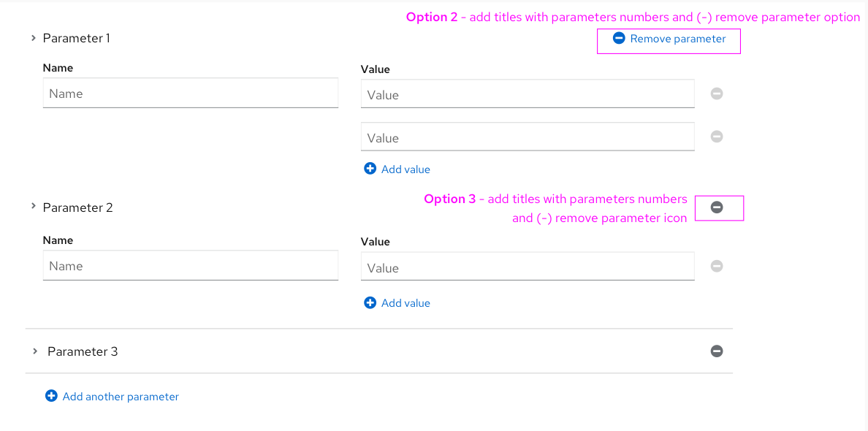This screenshot has width=868, height=431.
Task: Remove the second value of Parameter 1
Action: click(717, 137)
